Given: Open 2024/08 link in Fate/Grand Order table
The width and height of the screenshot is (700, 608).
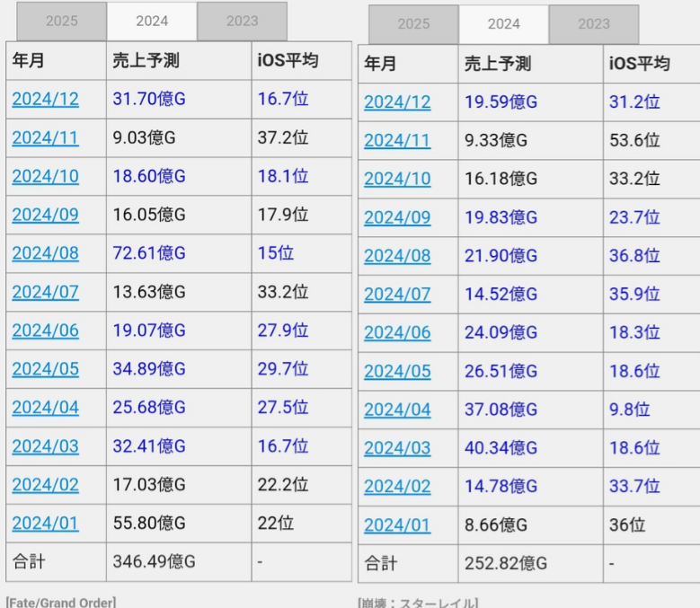Looking at the screenshot, I should (46, 253).
